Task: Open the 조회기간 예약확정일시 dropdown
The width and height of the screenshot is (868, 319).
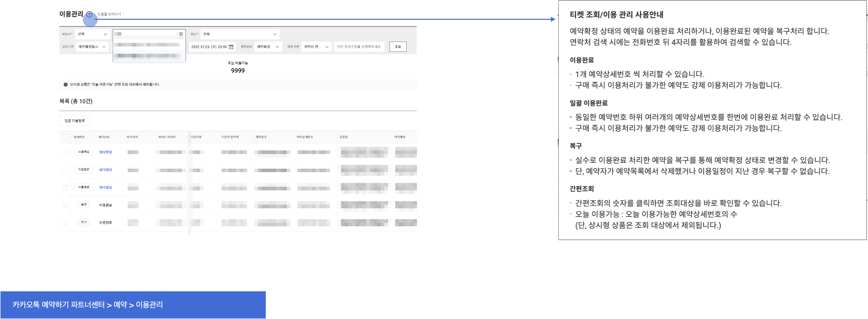Action: coord(92,47)
